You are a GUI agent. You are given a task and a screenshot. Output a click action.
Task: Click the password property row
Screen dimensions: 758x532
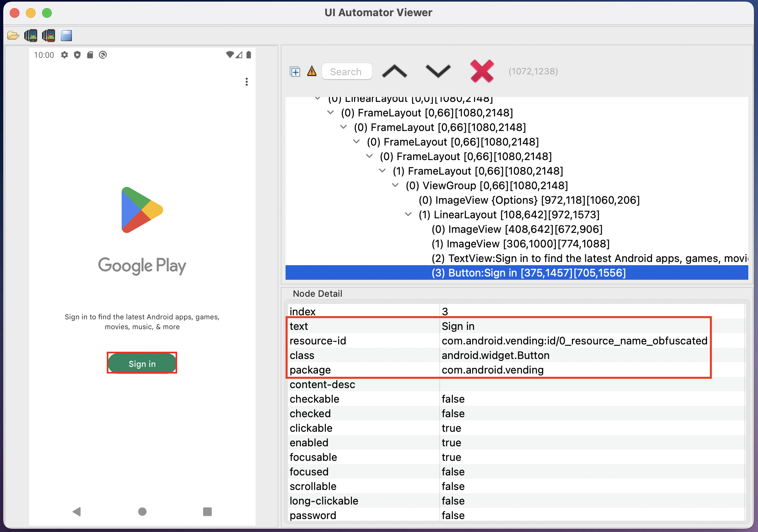pyautogui.click(x=516, y=515)
